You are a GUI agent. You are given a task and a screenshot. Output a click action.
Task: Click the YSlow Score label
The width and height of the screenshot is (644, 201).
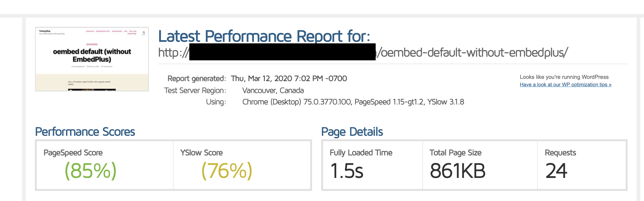click(201, 153)
